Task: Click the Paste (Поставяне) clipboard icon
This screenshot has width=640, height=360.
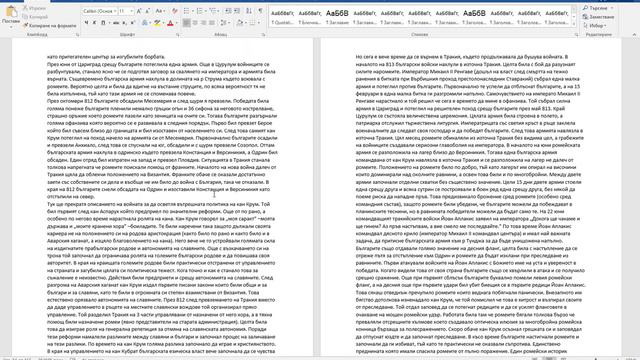Action: [x=11, y=11]
